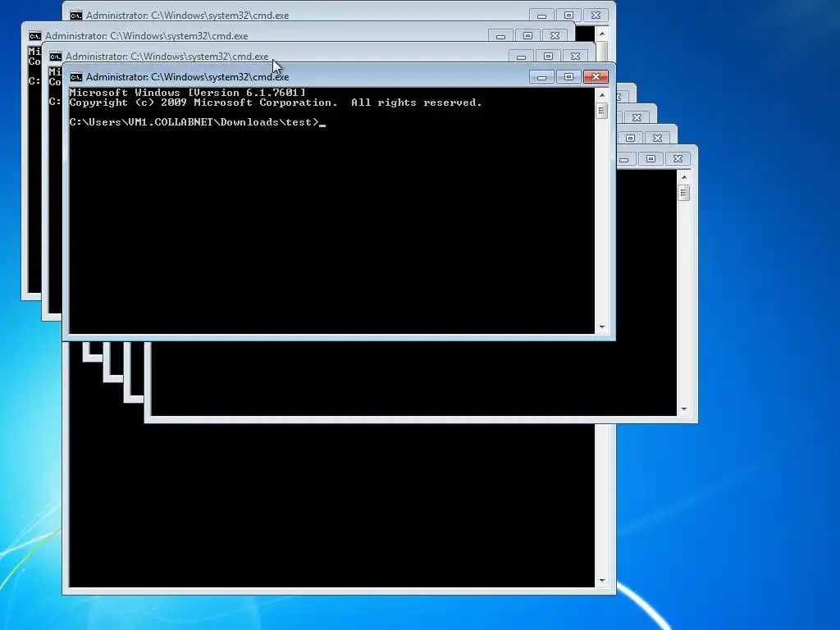
Task: Select title bar of cmd window under the cursor
Action: click(x=167, y=57)
